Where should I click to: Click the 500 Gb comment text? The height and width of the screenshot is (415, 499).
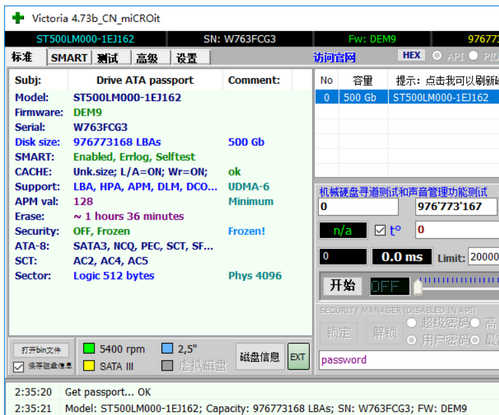[246, 142]
